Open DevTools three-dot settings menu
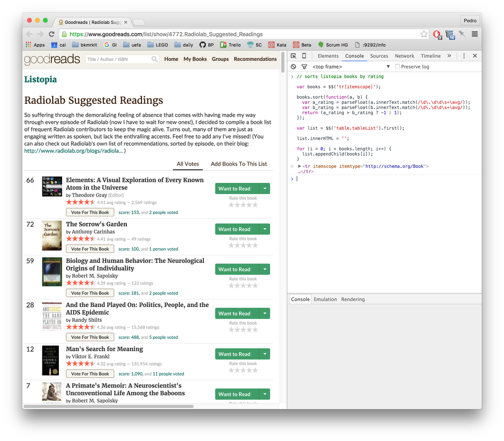Viewport: 504px width, 441px height. (x=464, y=56)
